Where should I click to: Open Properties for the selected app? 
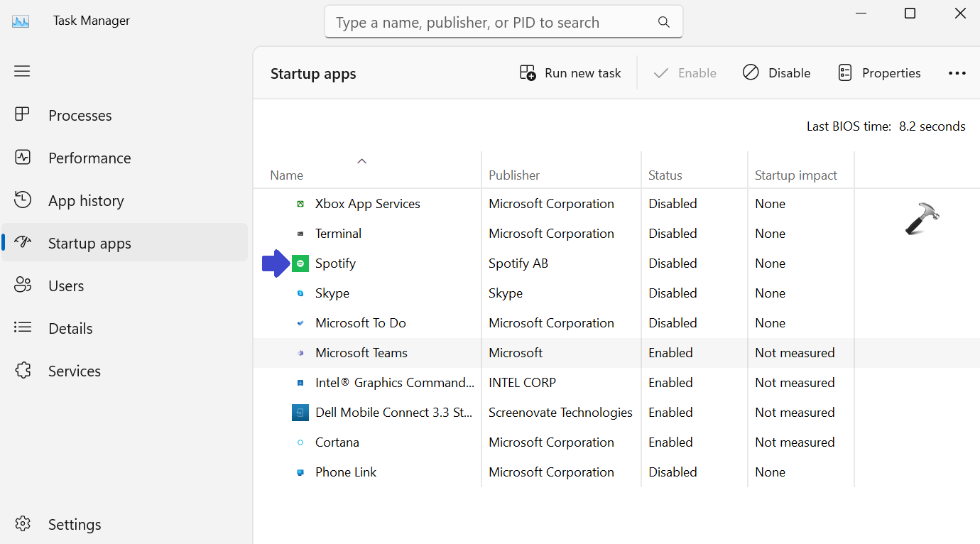point(879,73)
